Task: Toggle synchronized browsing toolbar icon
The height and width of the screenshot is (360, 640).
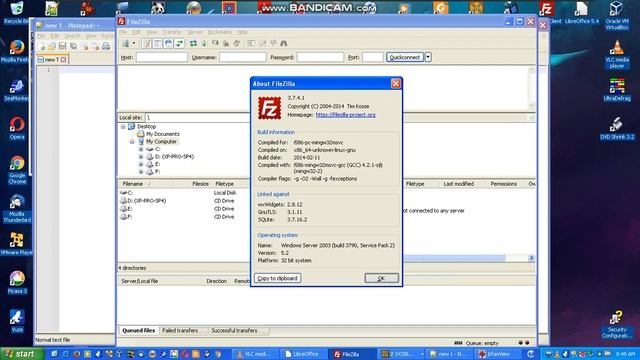Action: 273,43
